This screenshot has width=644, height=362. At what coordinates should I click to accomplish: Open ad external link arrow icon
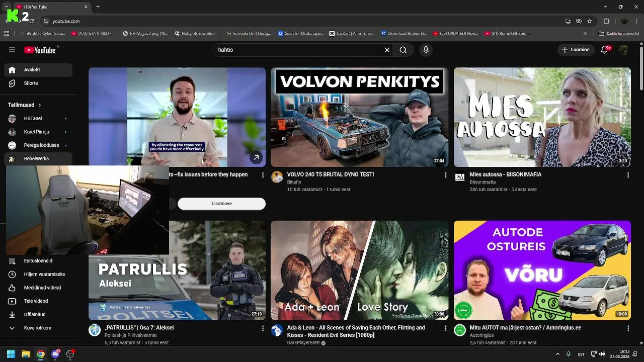click(x=256, y=158)
